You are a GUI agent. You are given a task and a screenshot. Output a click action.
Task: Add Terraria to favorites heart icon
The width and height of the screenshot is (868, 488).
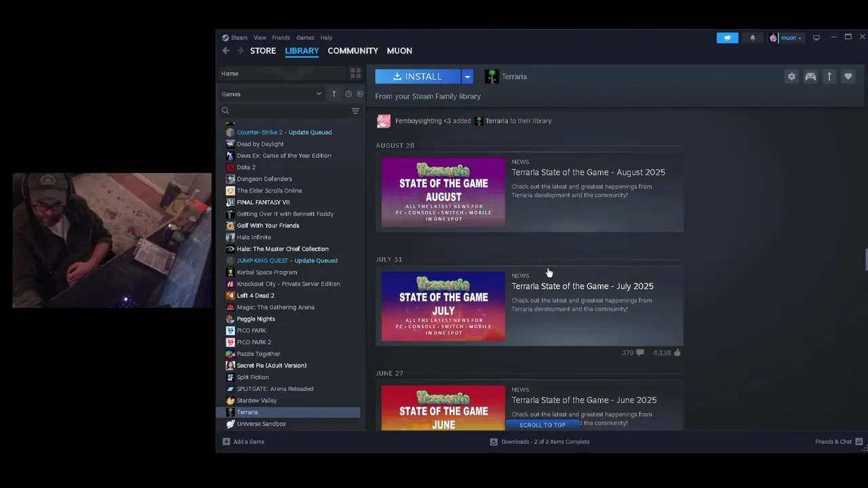tap(848, 77)
